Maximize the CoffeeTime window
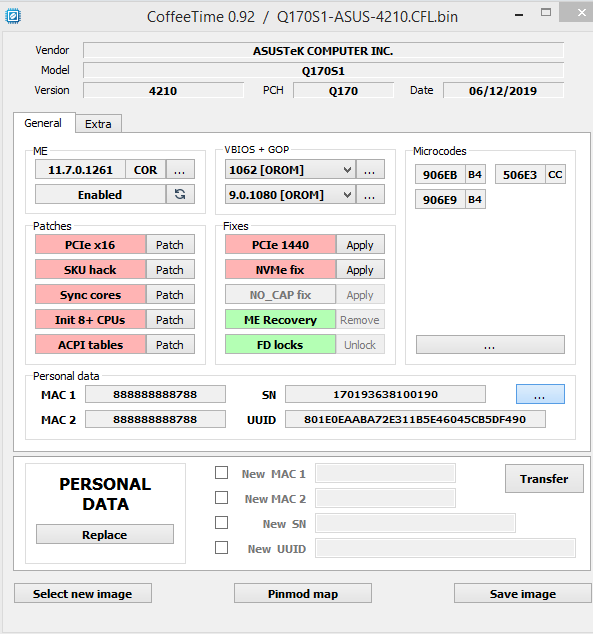The image size is (593, 634). tap(546, 13)
